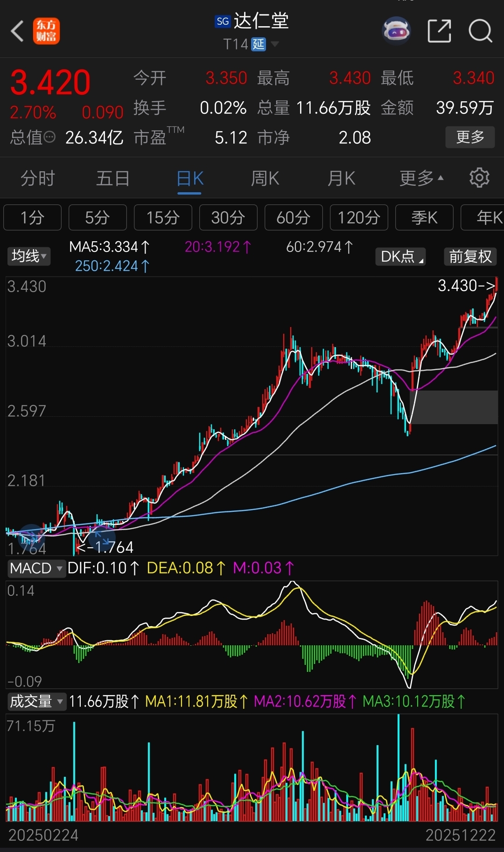The height and width of the screenshot is (852, 504).
Task: Tap the 市盈 TTM value 5.12
Action: point(231,138)
